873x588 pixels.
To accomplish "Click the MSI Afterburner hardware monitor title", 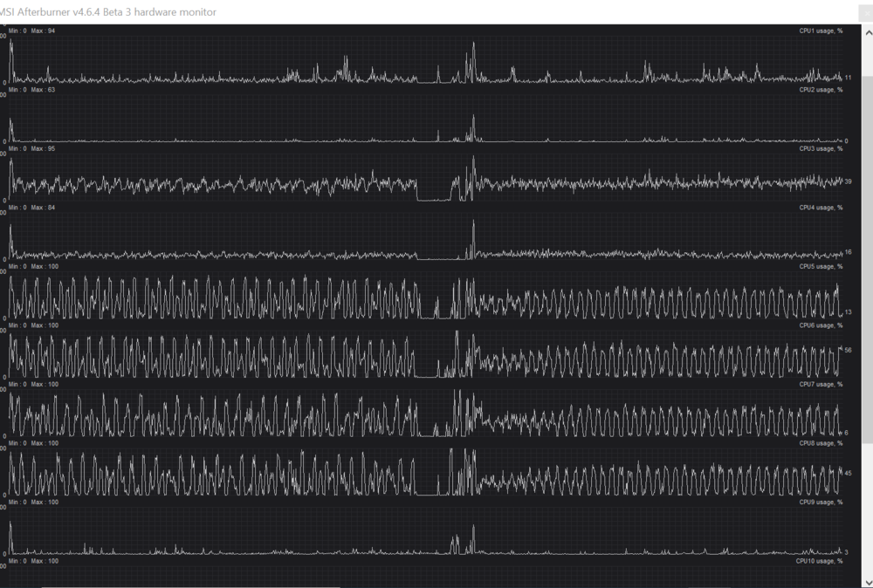I will click(107, 11).
